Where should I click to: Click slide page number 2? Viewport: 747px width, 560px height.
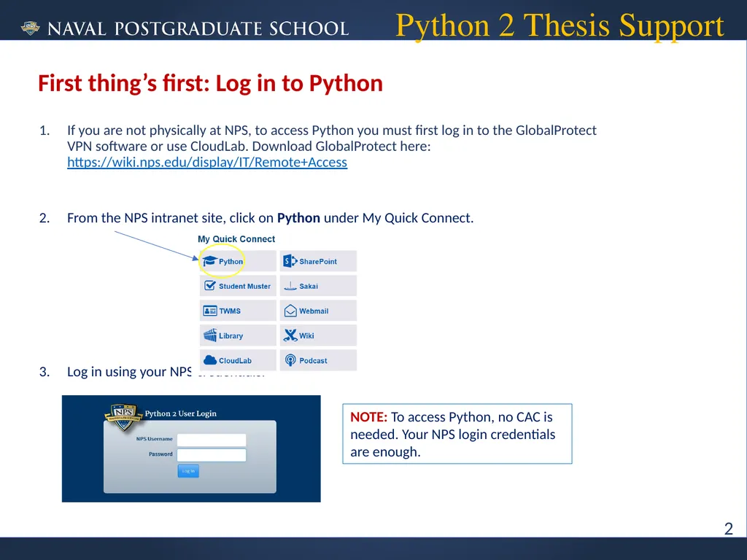[x=729, y=529]
